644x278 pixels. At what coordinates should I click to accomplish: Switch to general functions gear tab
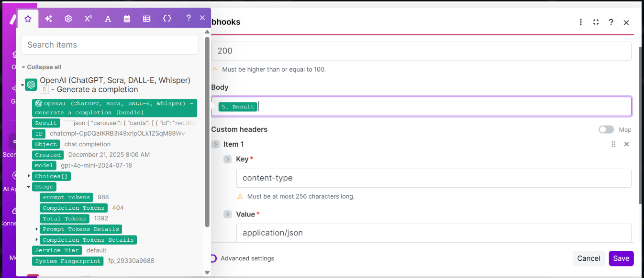pos(68,19)
